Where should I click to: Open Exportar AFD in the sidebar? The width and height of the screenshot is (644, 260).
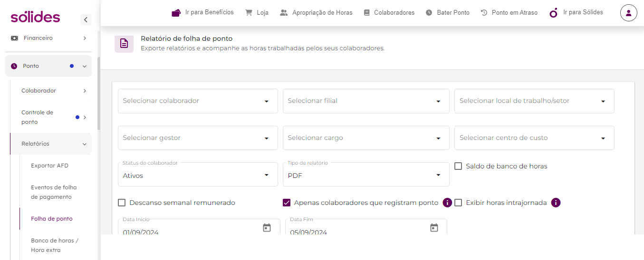pyautogui.click(x=50, y=166)
